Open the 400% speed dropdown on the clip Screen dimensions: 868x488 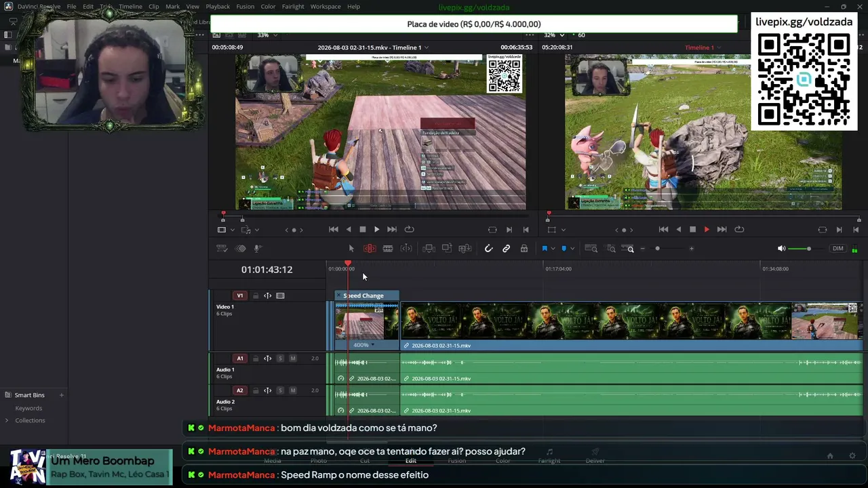363,345
